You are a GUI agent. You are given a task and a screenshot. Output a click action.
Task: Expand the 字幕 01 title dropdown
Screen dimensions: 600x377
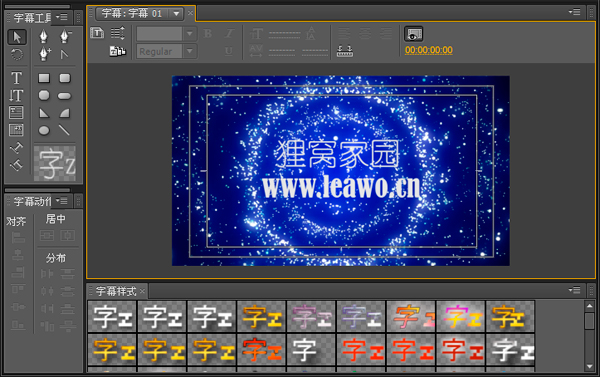pos(176,14)
